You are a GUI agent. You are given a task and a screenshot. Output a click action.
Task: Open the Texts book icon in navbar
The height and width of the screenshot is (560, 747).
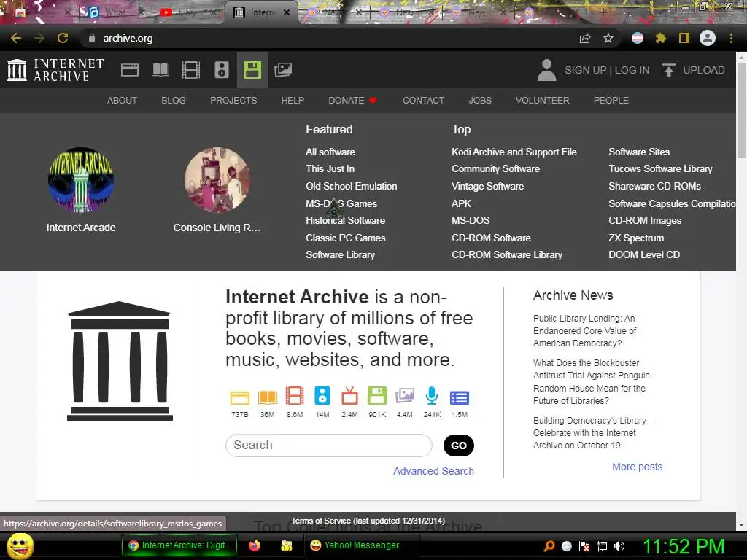coord(160,70)
